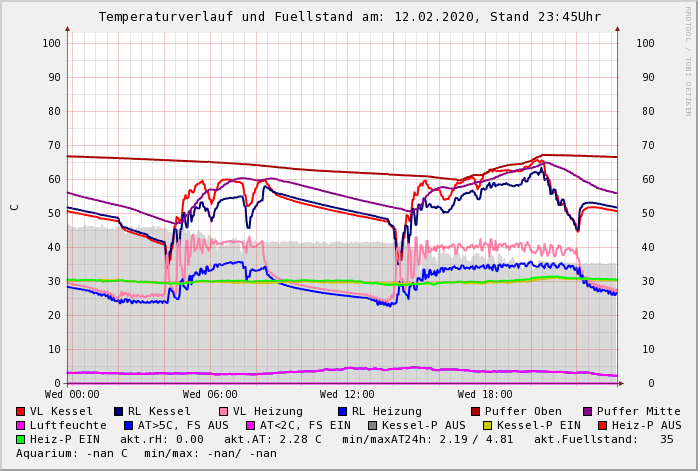This screenshot has height=471, width=698.
Task: Click the akt.Fuellstand value text
Action: pos(666,439)
